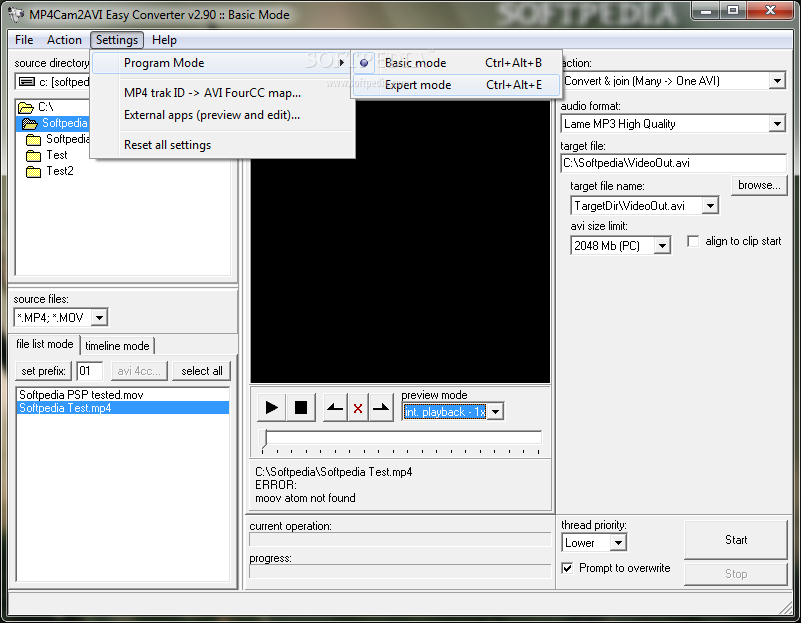
Task: Switch to Expert mode
Action: coord(456,85)
